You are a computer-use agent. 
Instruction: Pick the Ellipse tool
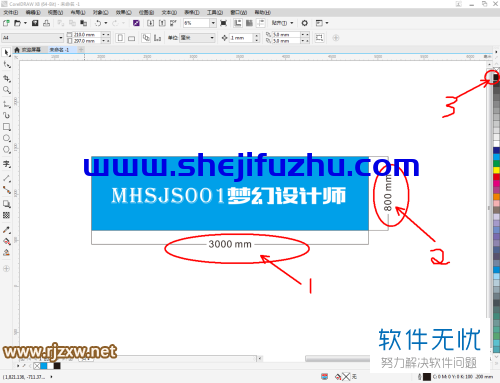tap(6, 138)
